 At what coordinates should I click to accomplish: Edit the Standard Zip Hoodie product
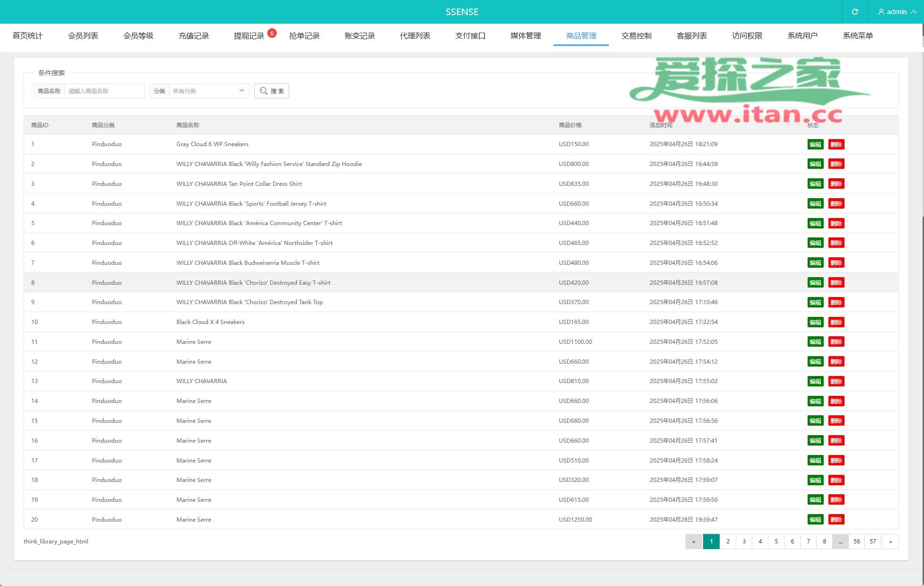pyautogui.click(x=815, y=164)
